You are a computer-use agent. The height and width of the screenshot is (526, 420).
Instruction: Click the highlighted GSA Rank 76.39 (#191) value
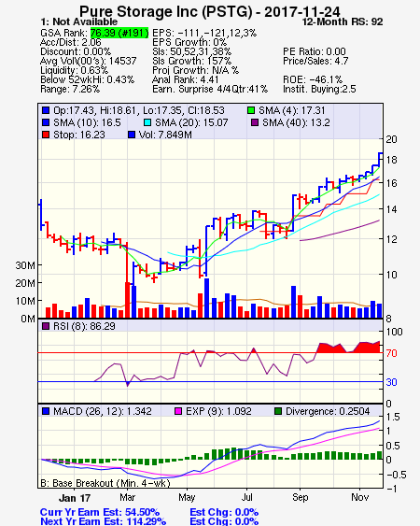pos(119,33)
